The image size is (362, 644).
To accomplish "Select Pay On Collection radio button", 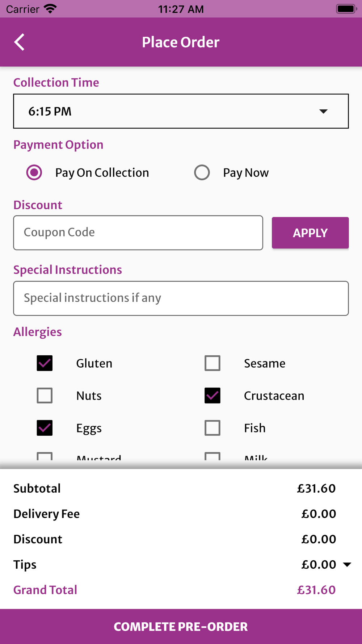I will coord(34,172).
